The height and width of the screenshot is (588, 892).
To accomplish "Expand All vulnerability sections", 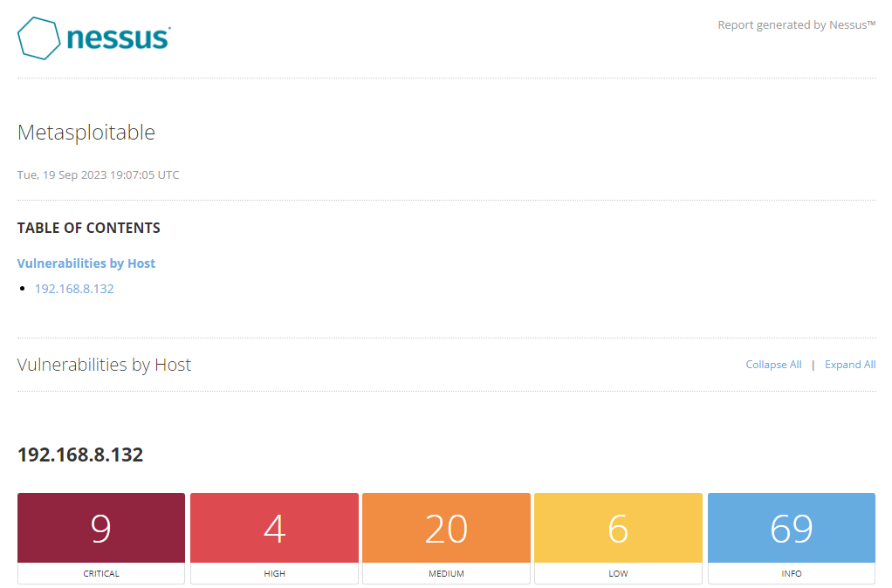I will [x=850, y=365].
